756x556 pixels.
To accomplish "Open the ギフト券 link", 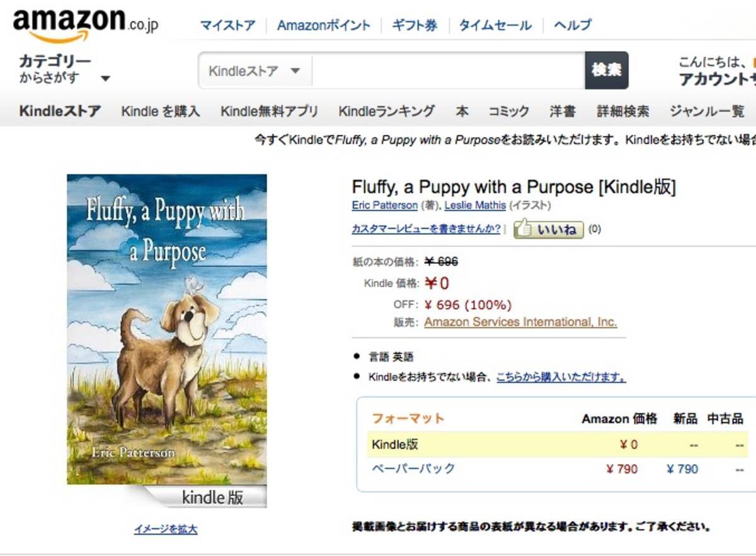I will [x=414, y=26].
